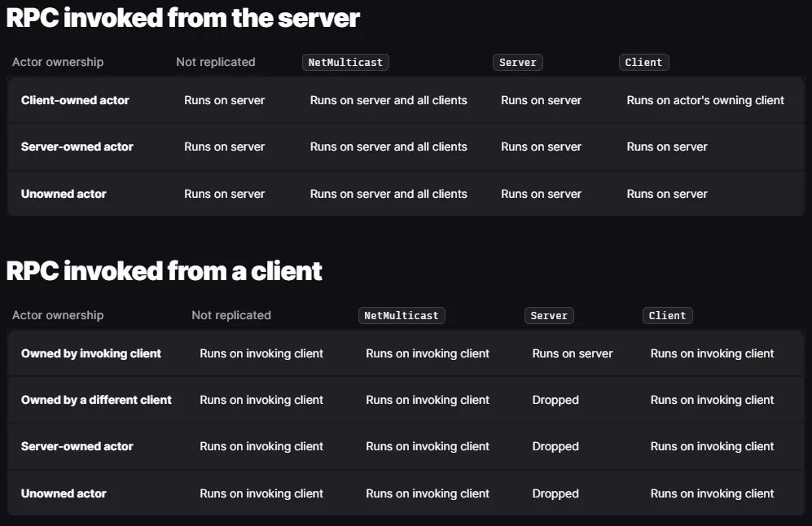Click 'Actor ownership' header in the second table
Viewport: 812px width, 526px height.
click(58, 315)
